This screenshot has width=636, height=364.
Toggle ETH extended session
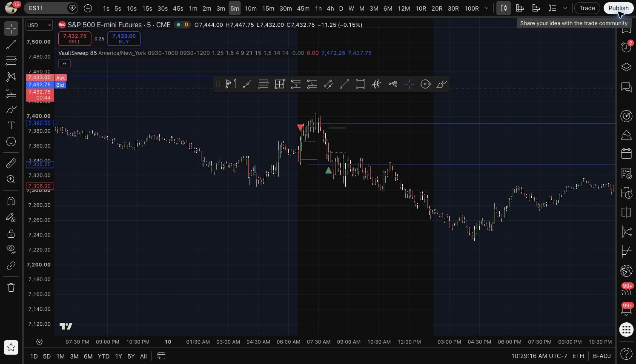click(578, 356)
